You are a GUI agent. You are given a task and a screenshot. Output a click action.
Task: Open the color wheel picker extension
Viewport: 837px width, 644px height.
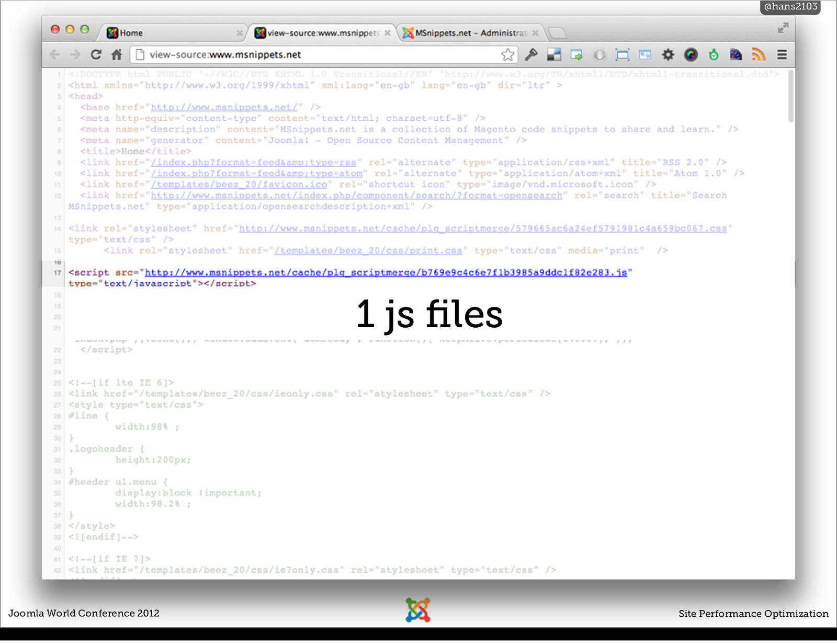[691, 54]
